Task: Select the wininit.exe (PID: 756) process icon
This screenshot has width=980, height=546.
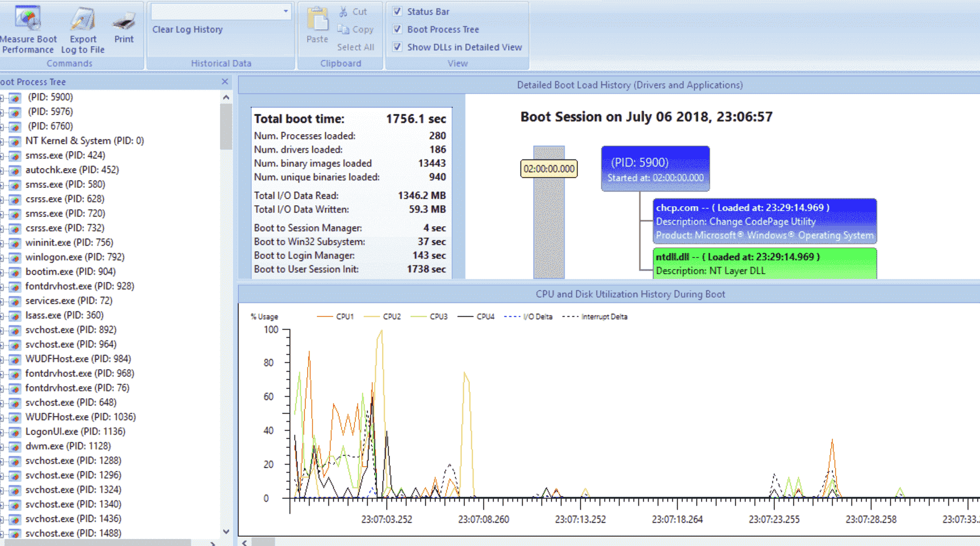Action: click(15, 243)
